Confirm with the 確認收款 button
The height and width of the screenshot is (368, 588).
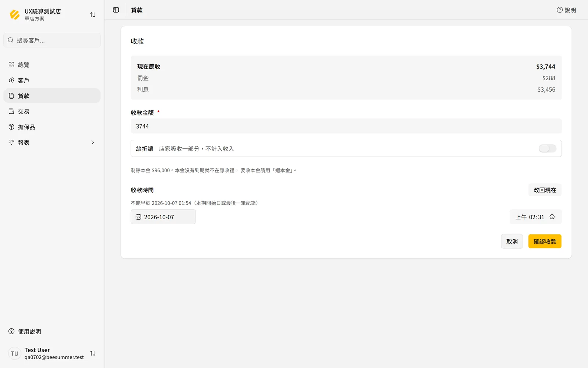pyautogui.click(x=545, y=241)
